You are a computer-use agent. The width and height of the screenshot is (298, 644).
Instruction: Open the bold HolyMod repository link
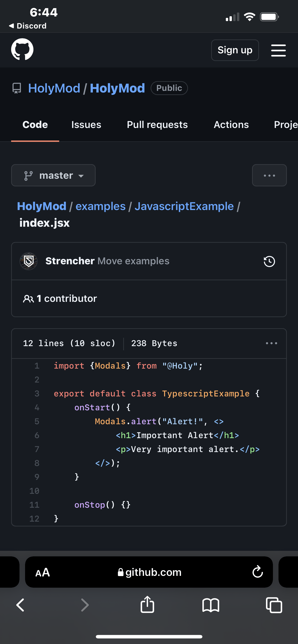pos(117,88)
